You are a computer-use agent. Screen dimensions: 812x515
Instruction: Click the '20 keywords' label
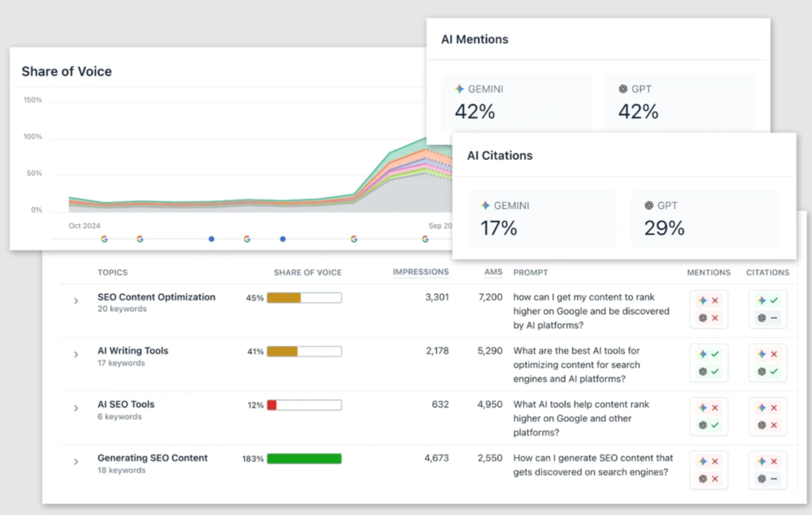pos(121,309)
